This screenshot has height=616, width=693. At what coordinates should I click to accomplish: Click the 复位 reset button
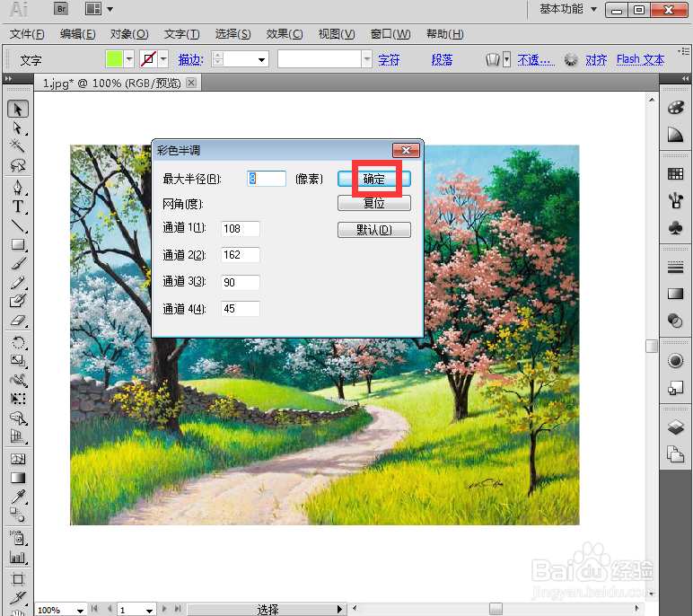(374, 204)
